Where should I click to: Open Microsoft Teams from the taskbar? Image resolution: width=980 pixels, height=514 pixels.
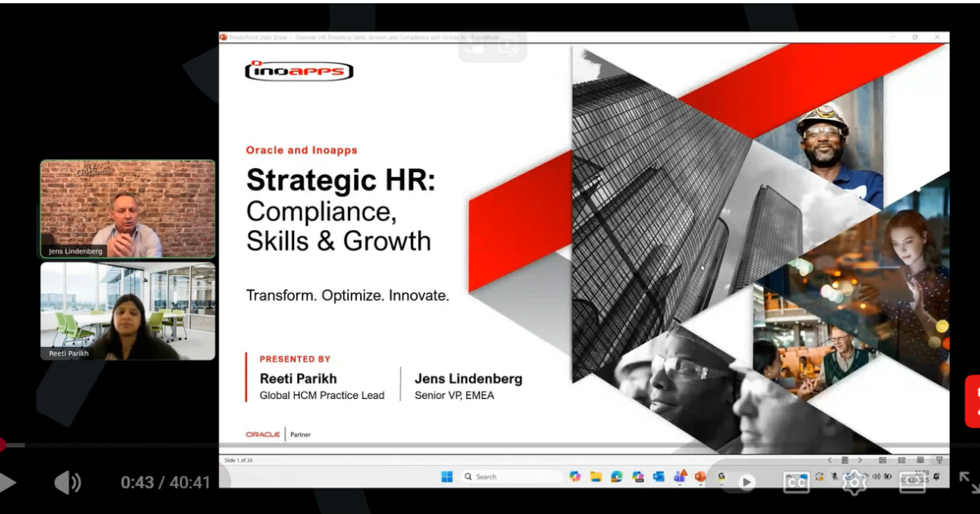pyautogui.click(x=680, y=476)
